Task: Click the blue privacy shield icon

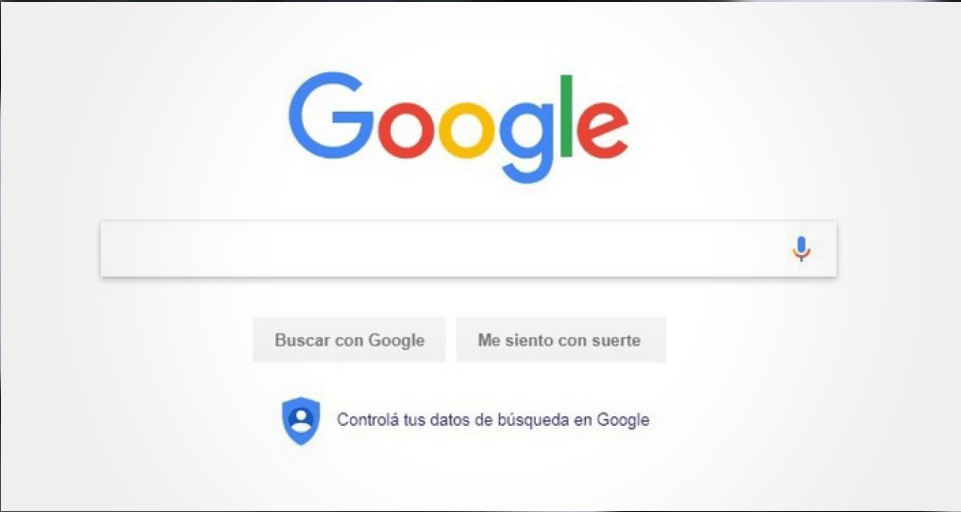Action: pyautogui.click(x=300, y=421)
